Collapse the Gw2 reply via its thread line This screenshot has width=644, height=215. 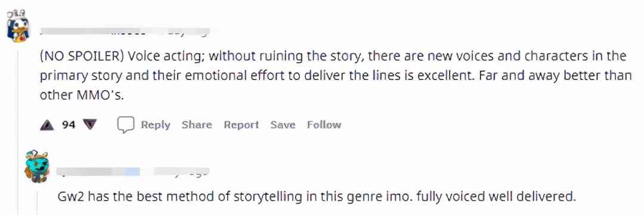pyautogui.click(x=37, y=200)
